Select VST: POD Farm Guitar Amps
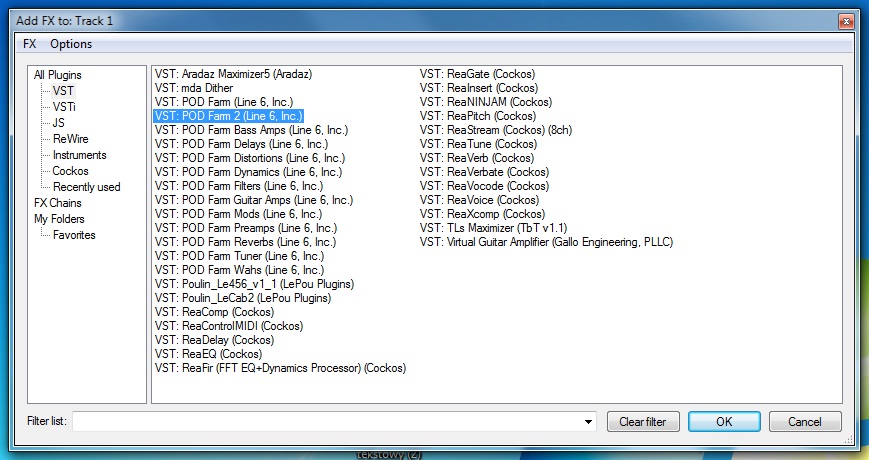 (x=254, y=200)
